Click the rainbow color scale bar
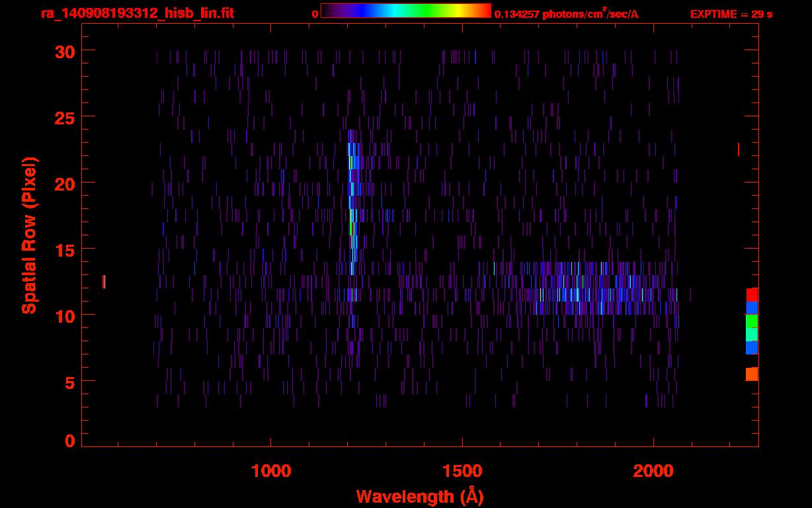This screenshot has width=812, height=508. point(406,11)
